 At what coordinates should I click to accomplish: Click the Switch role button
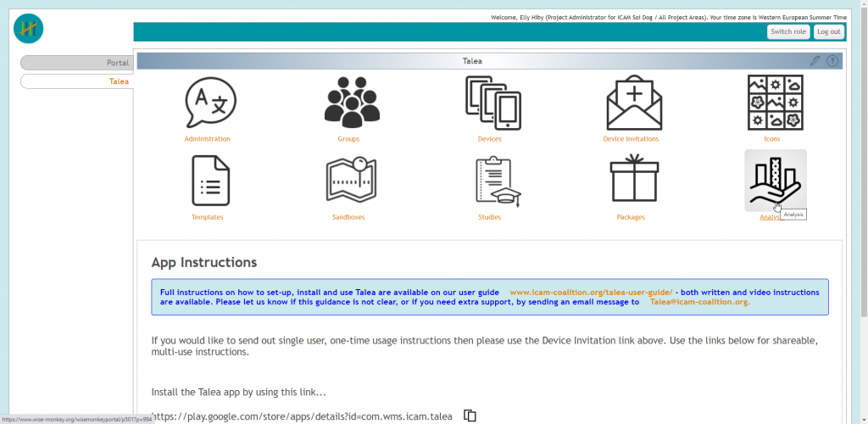[788, 31]
